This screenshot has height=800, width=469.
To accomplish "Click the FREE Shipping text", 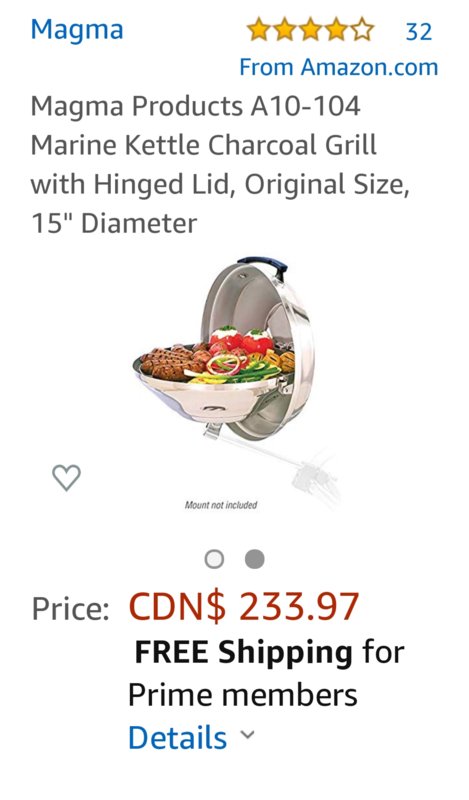I will 243,652.
